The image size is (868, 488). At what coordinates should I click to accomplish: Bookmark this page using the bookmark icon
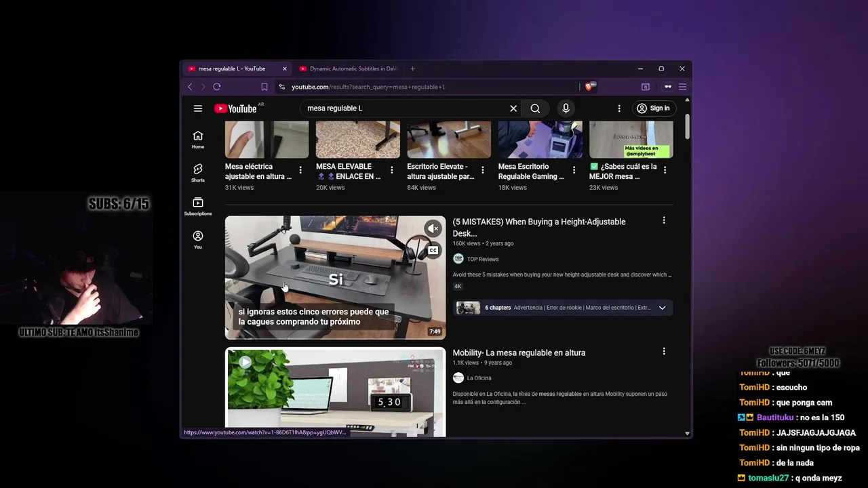pos(264,87)
